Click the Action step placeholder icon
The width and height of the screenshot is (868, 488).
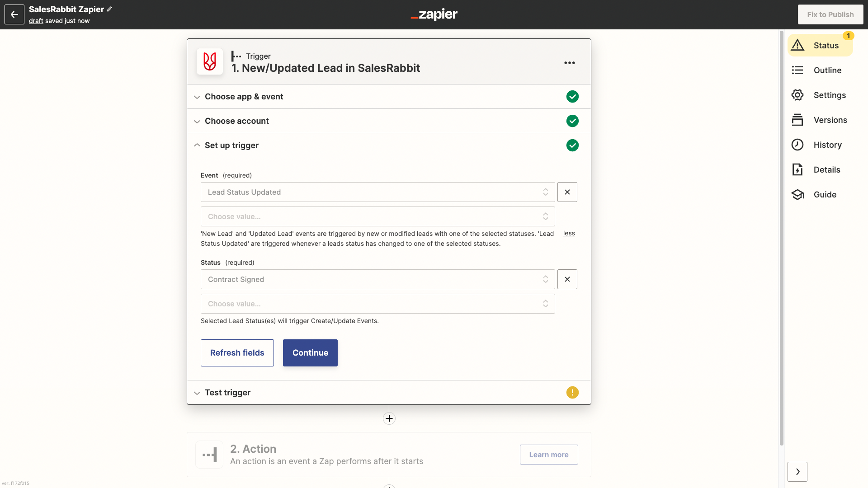coord(209,455)
